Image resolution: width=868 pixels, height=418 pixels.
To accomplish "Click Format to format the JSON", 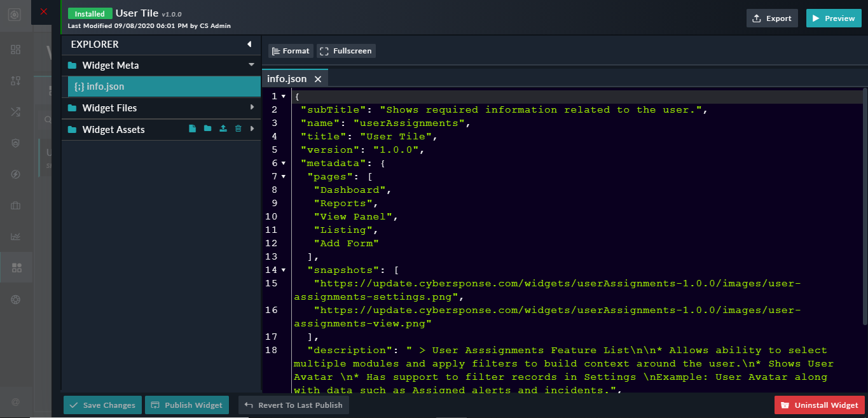I will (290, 50).
